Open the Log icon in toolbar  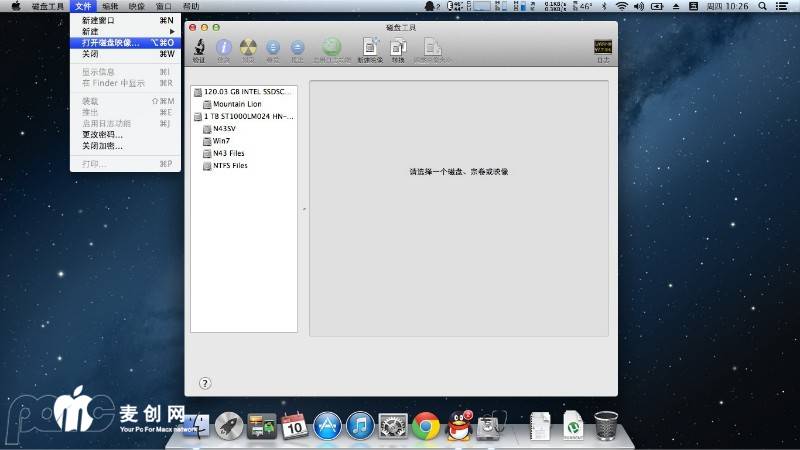pos(603,48)
